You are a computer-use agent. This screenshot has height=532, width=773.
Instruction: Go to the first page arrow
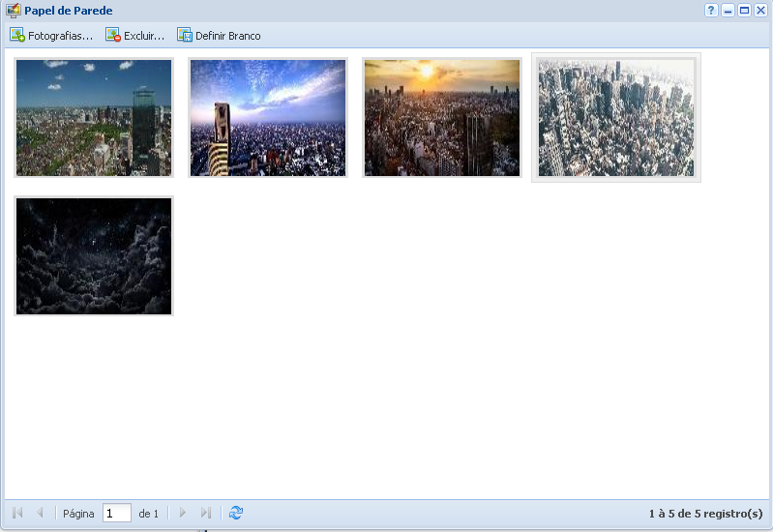click(17, 513)
